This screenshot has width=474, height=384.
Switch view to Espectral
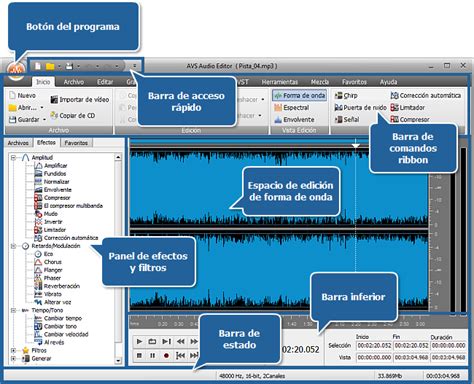click(x=292, y=107)
